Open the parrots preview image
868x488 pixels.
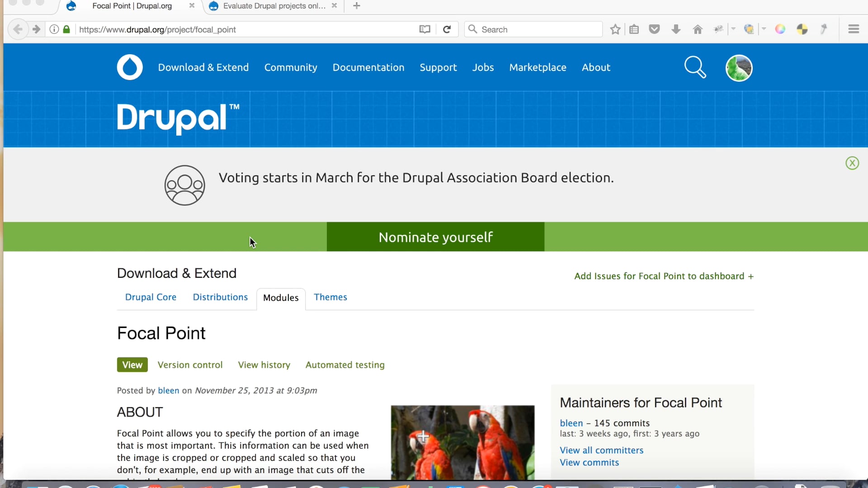click(462, 442)
